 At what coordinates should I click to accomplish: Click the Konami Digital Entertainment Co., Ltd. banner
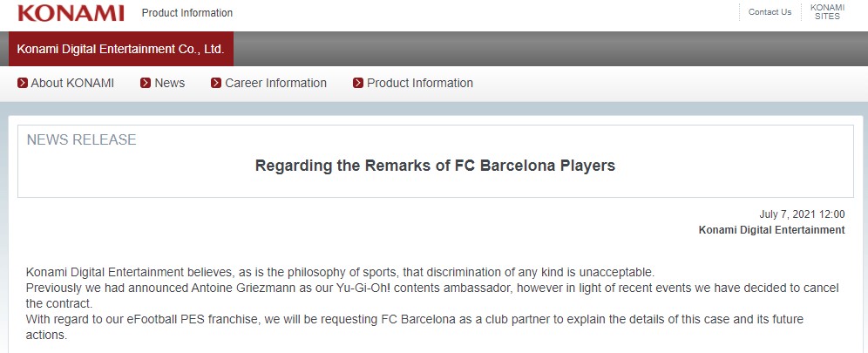(x=121, y=50)
